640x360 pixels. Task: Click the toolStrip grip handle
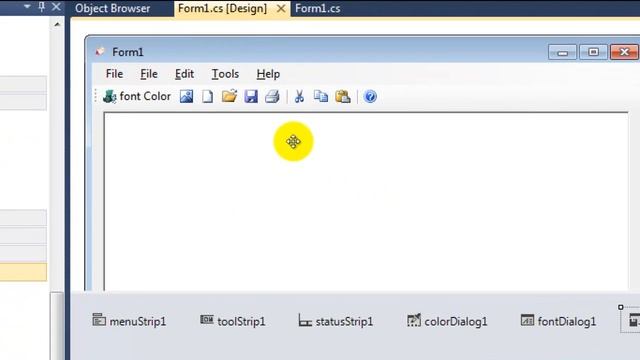point(96,96)
